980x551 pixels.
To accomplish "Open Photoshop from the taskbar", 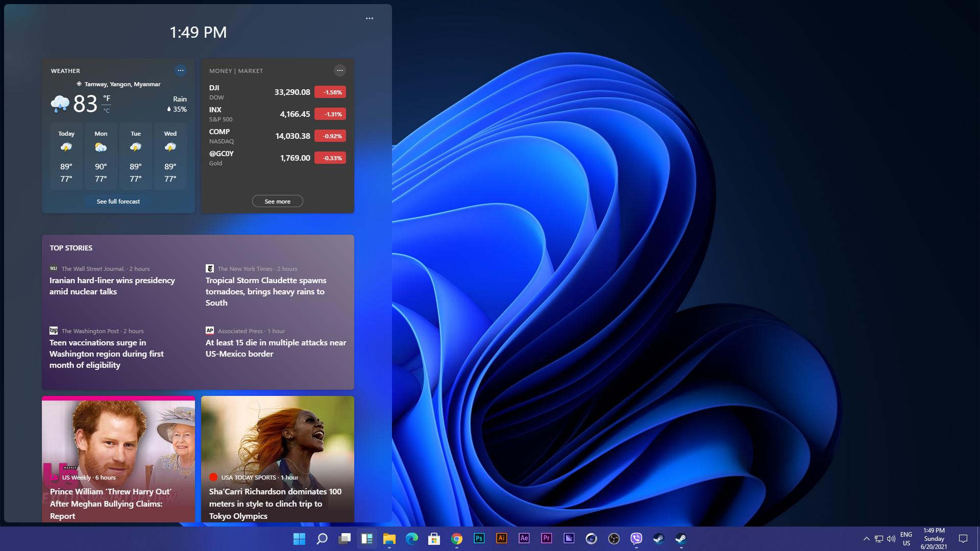I will 479,538.
